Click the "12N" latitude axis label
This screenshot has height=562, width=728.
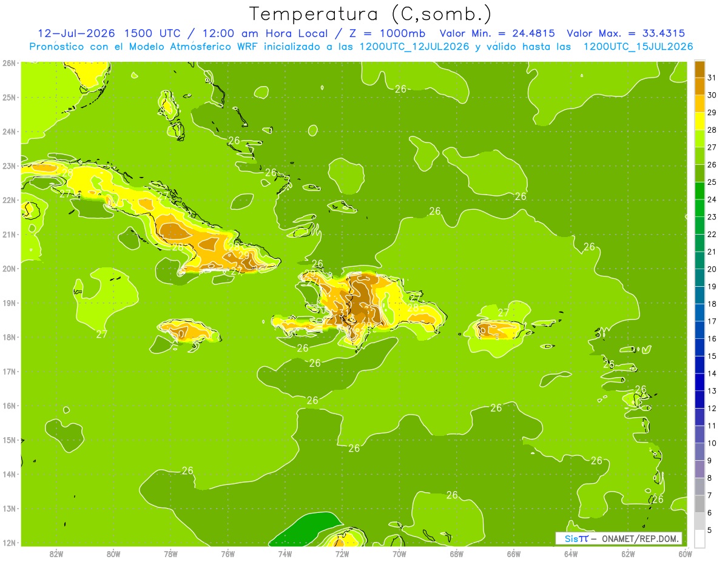pyautogui.click(x=9, y=543)
